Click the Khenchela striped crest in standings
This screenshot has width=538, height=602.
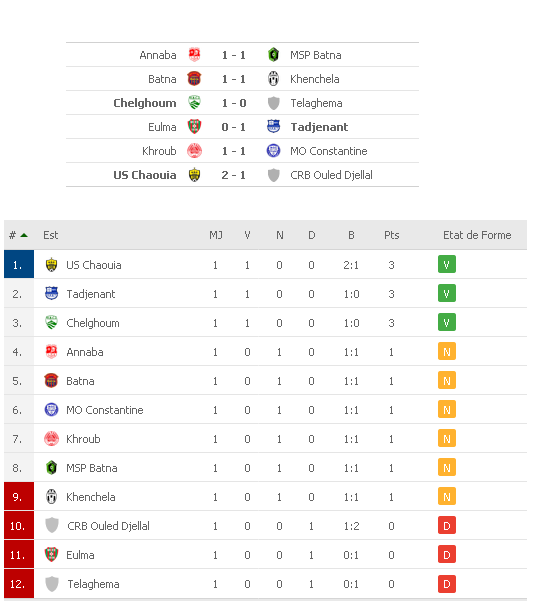[51, 497]
